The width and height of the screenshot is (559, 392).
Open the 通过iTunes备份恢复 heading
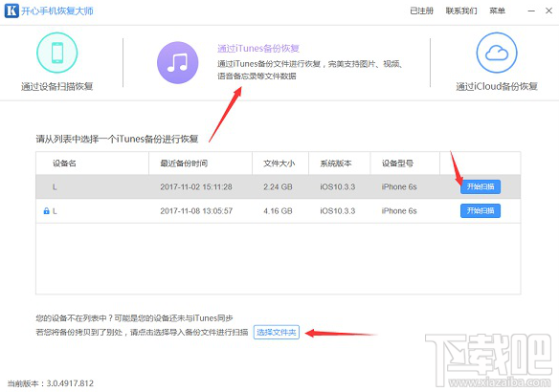click(258, 49)
